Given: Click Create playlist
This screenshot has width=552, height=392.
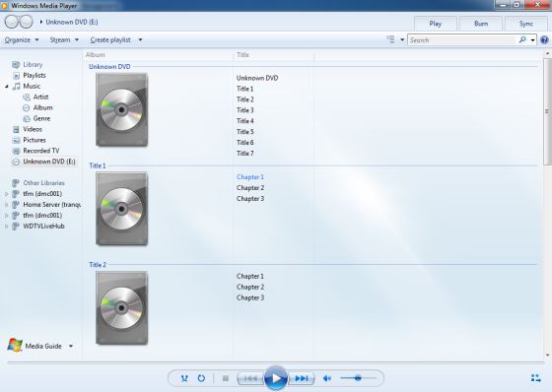Looking at the screenshot, I should click(x=110, y=39).
